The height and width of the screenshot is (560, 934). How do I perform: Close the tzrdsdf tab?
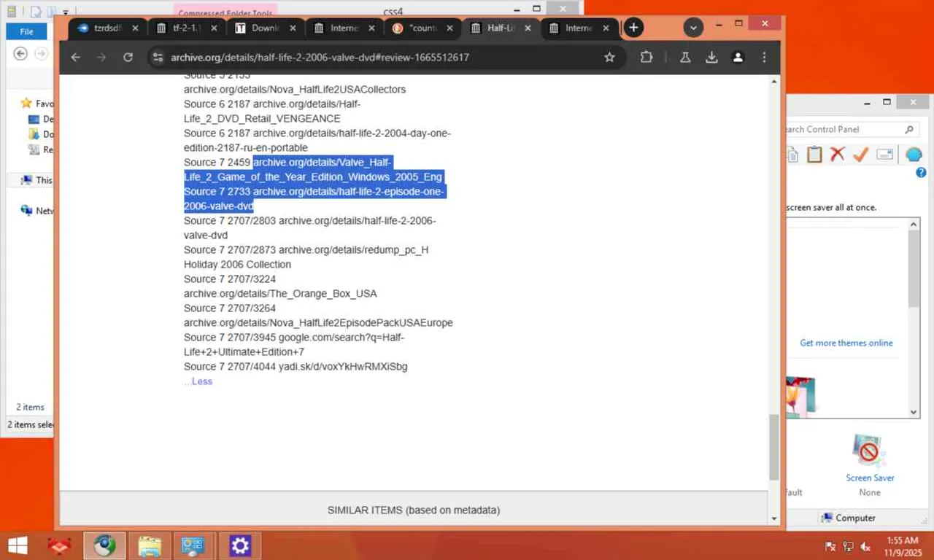pos(135,28)
